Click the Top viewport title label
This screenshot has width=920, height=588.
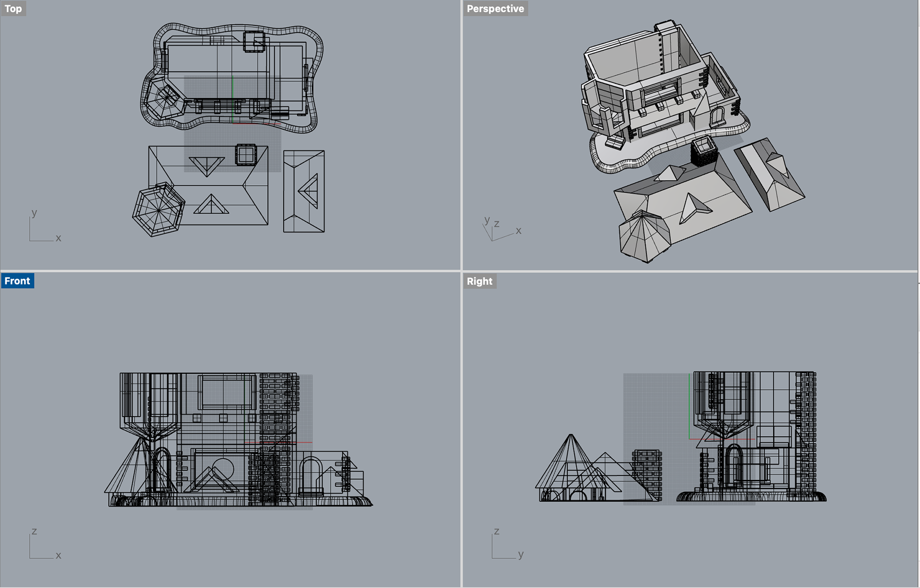coord(13,9)
